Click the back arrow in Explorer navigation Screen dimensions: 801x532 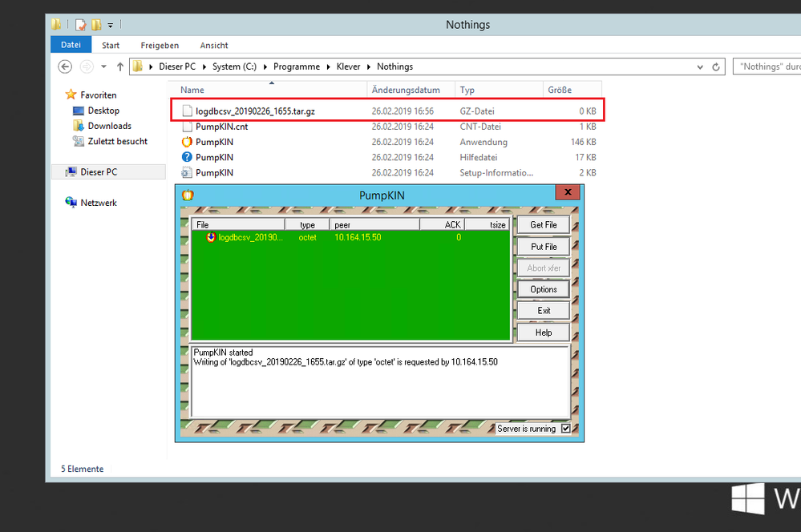[x=66, y=66]
